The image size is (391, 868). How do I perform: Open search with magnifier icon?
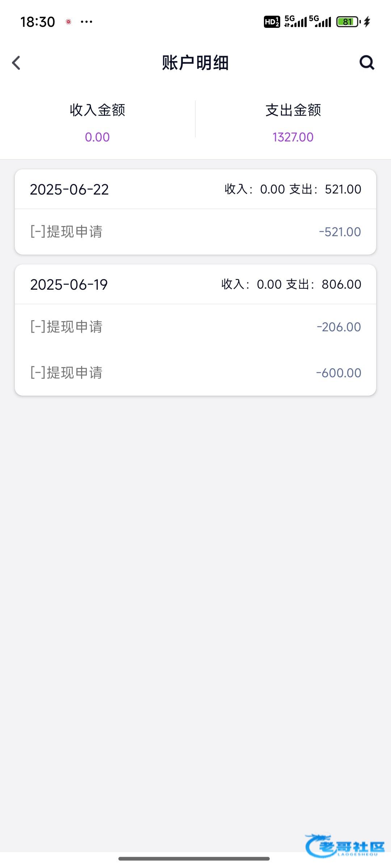pos(366,63)
